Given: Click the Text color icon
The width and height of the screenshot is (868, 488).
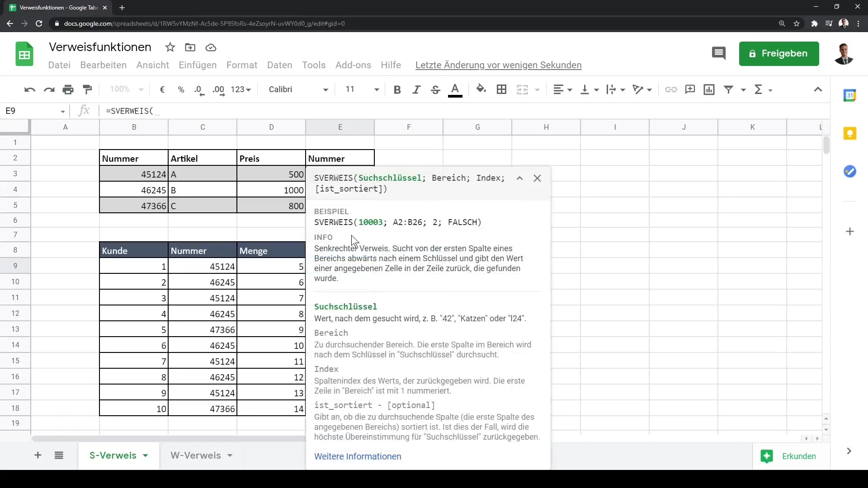Looking at the screenshot, I should (x=455, y=89).
